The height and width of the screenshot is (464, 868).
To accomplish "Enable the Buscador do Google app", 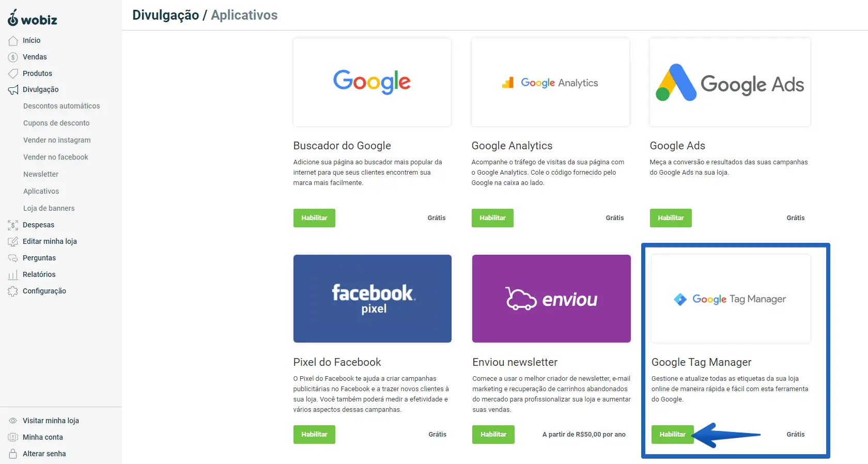I will [x=314, y=218].
